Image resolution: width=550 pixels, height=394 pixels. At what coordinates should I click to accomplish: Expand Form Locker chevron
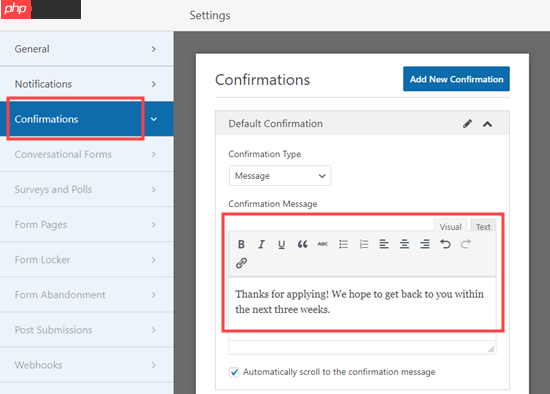(154, 260)
